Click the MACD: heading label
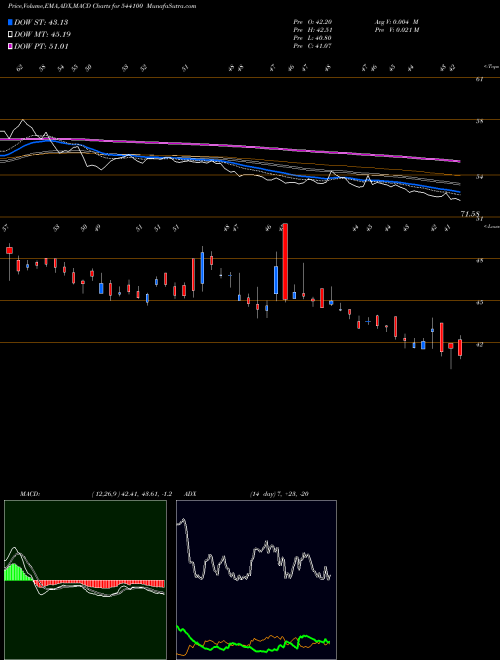Viewport: 500px width, 660px height. [x=30, y=494]
